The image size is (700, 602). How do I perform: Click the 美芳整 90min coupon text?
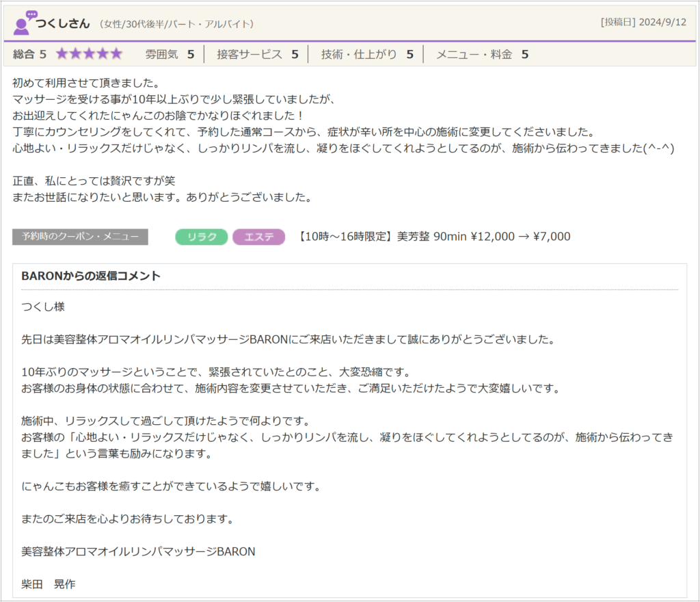coord(434,237)
